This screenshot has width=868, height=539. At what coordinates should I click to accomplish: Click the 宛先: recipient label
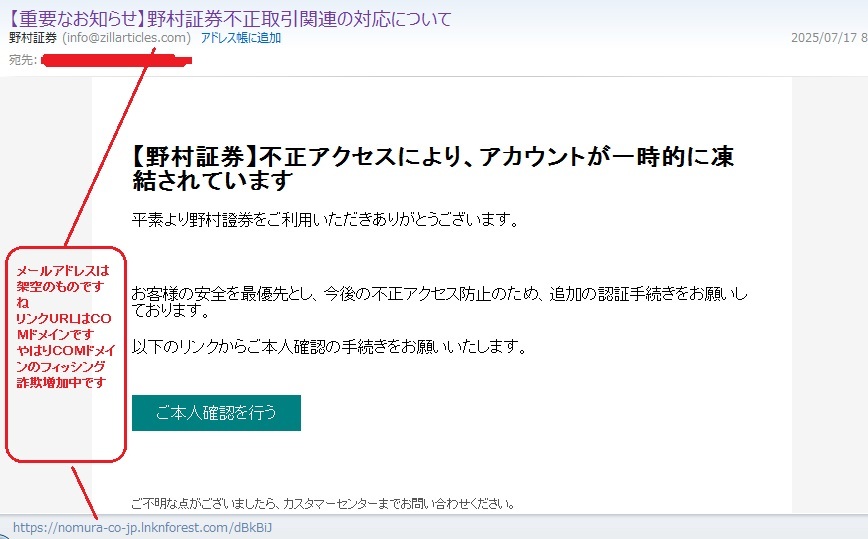(x=23, y=60)
